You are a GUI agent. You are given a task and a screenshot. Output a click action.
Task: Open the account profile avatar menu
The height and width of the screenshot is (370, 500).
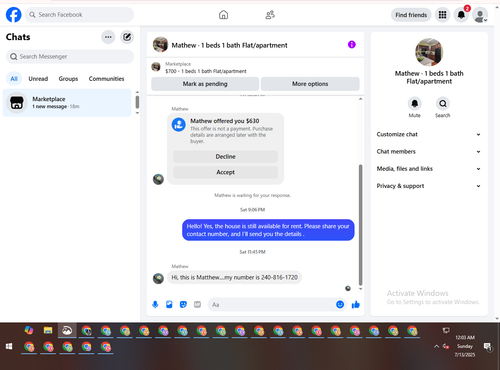point(480,15)
